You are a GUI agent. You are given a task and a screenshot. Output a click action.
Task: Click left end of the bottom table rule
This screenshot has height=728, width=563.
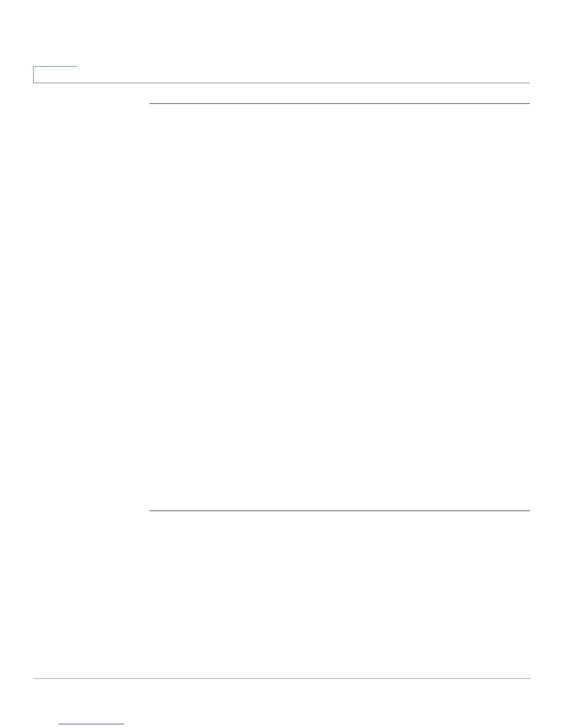click(151, 511)
